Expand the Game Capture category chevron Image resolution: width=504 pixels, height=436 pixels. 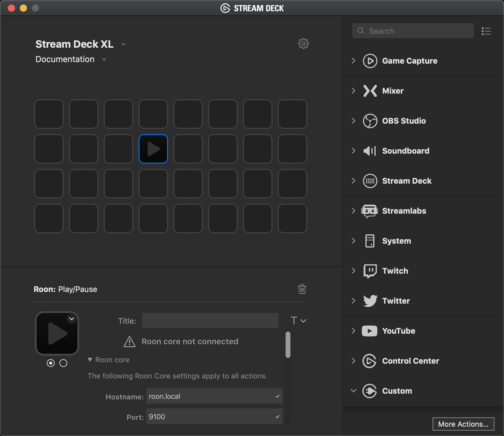click(x=354, y=61)
